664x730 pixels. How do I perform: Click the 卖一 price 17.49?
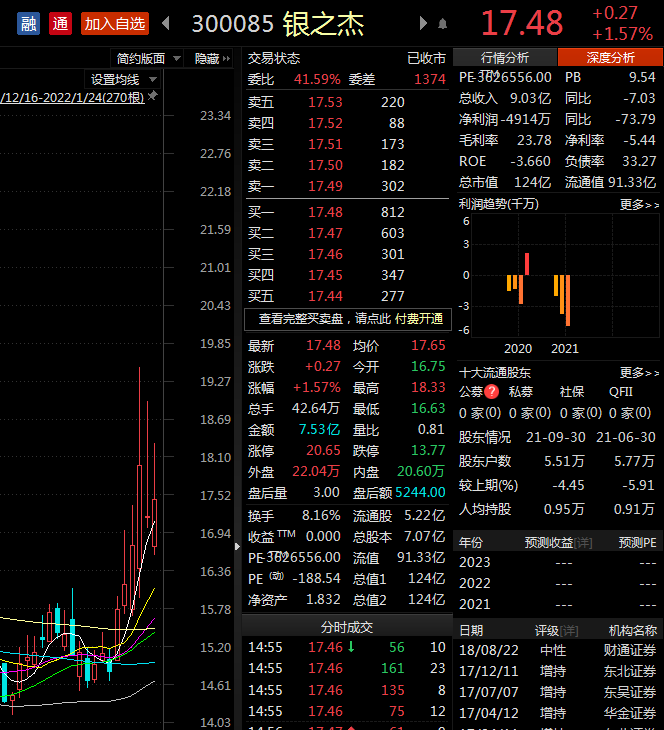tap(325, 186)
